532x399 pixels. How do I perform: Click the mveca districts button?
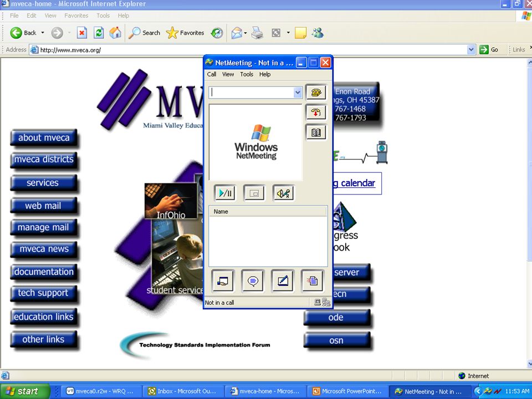(44, 159)
